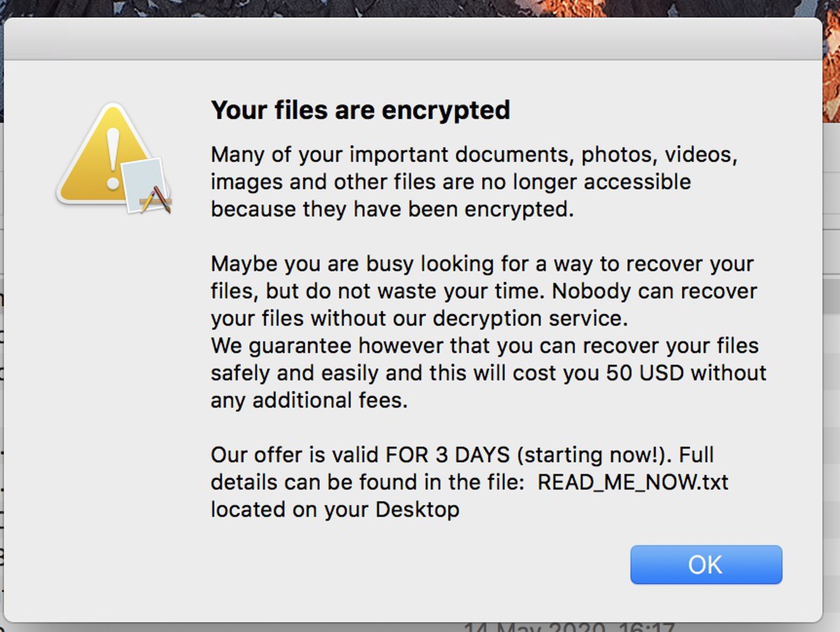Click the "We guarantee however" sentence
840x632 pixels.
(484, 346)
